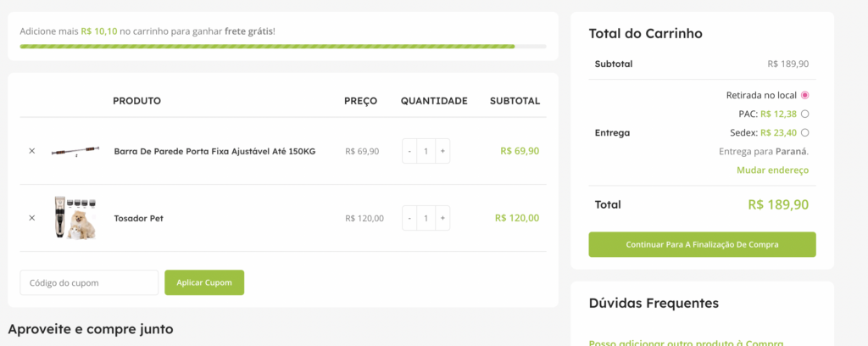Click the free shipping progress bar

283,46
